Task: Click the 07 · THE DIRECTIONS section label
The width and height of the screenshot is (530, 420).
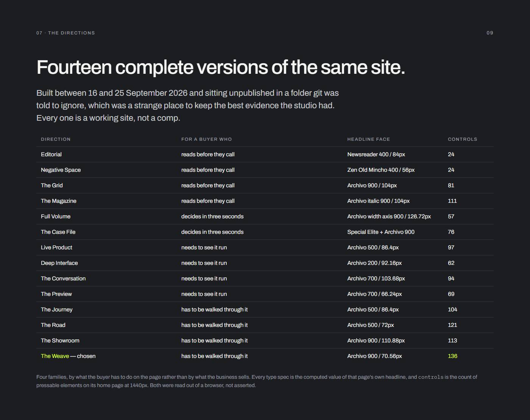Action: [x=65, y=33]
